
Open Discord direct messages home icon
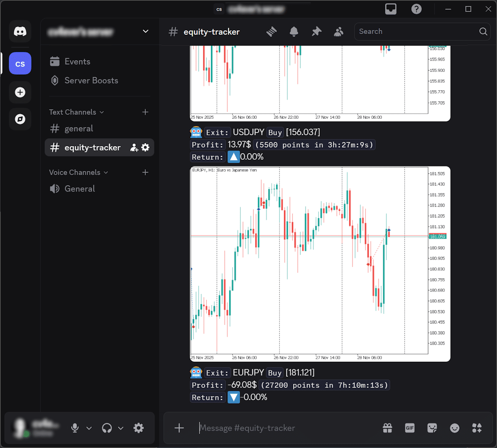[x=20, y=32]
